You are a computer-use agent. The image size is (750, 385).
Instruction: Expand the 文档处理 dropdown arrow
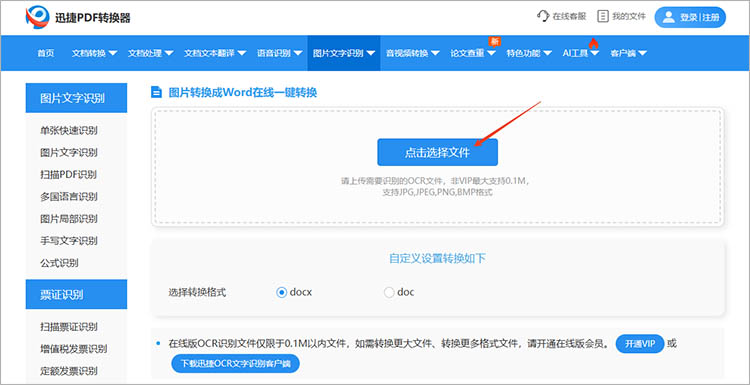[x=169, y=53]
